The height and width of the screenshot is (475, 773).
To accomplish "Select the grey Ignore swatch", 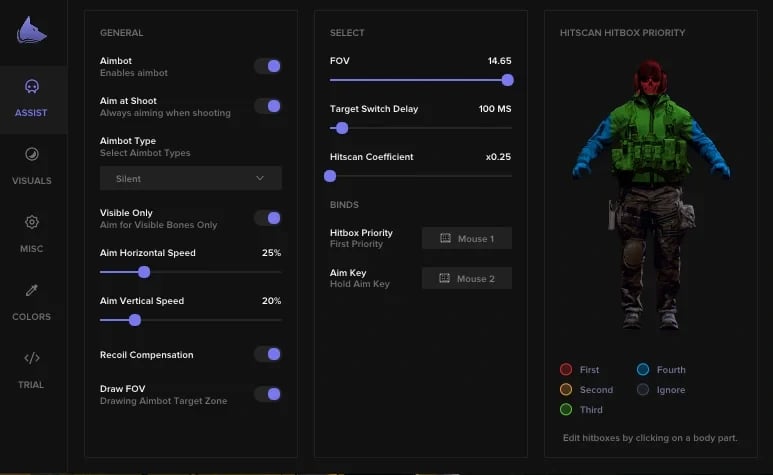I will click(x=643, y=389).
